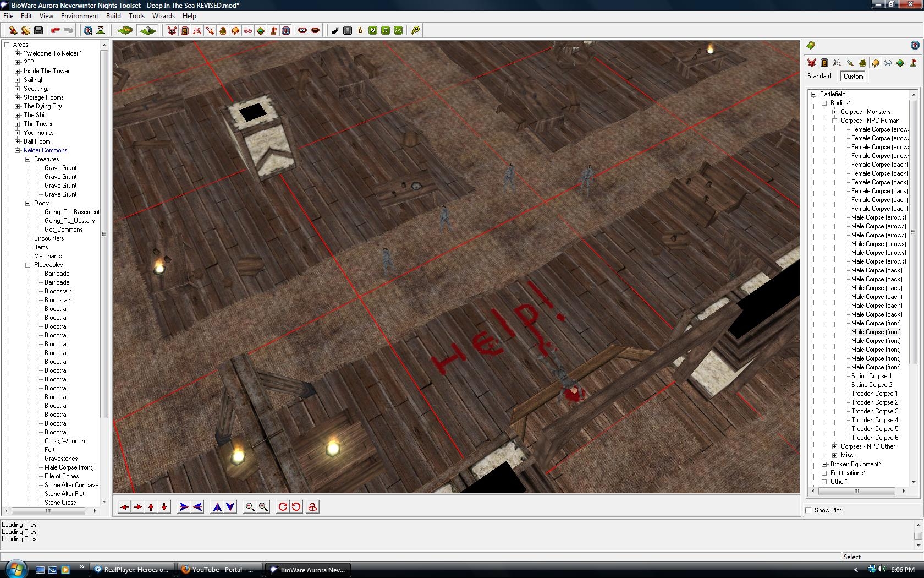Image resolution: width=924 pixels, height=578 pixels.
Task: Expand the Corpses - Monsters palette folder
Action: (x=835, y=112)
